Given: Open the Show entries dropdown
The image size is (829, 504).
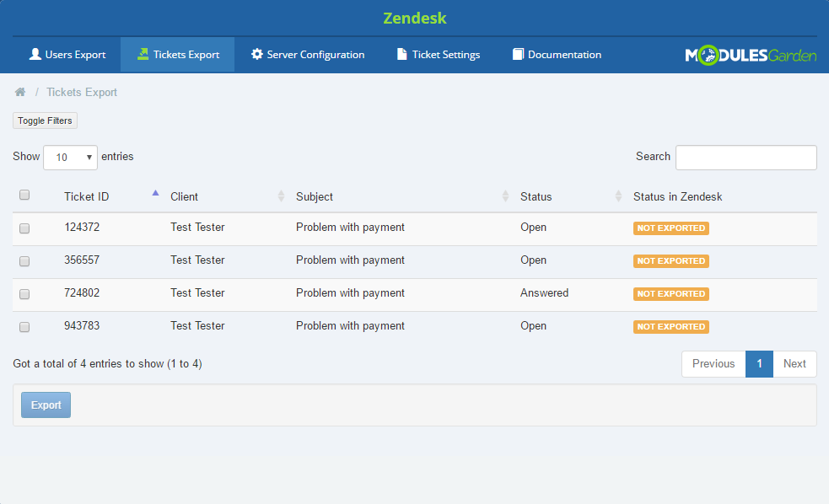Looking at the screenshot, I should 70,158.
